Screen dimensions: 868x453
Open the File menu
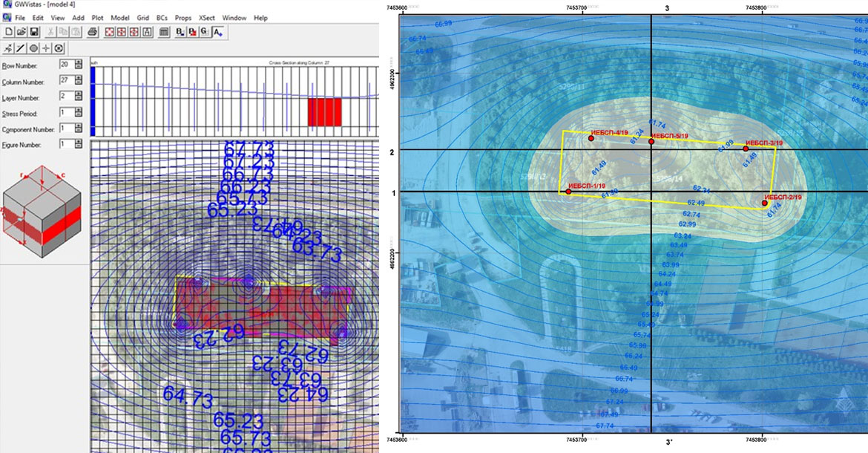(x=20, y=18)
